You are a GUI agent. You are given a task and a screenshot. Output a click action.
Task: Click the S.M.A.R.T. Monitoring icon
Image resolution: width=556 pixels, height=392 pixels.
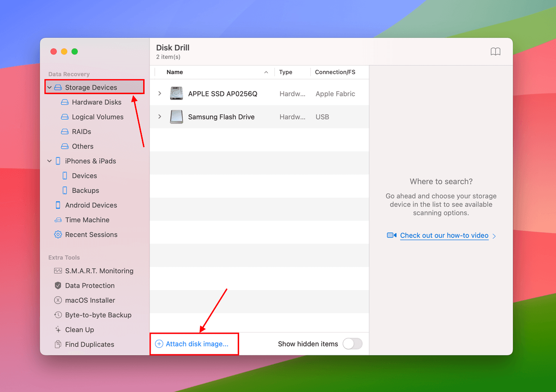[58, 271]
